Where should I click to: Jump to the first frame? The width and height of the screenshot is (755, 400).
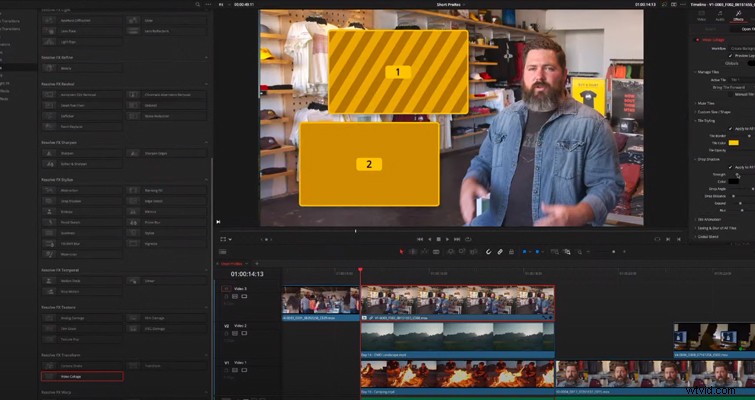[x=420, y=239]
